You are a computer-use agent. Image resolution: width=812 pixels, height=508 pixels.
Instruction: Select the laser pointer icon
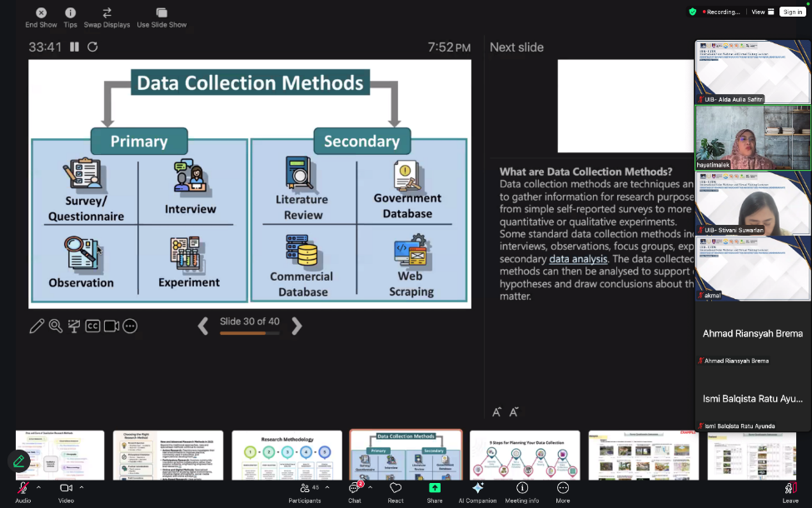click(75, 326)
